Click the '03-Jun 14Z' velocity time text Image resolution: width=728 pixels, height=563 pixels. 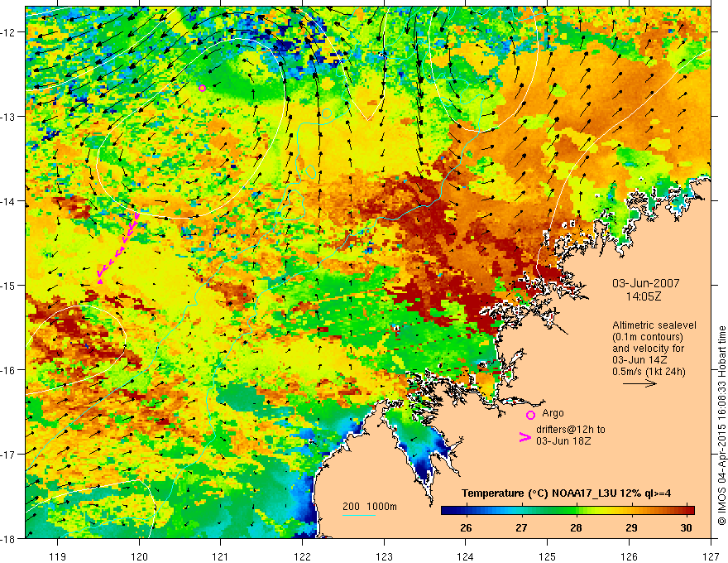coord(639,360)
